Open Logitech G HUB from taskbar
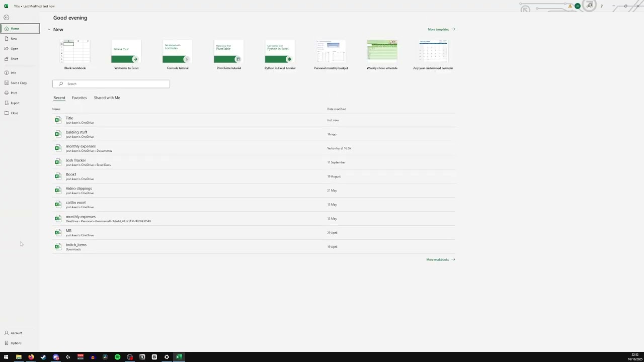 pos(68,357)
